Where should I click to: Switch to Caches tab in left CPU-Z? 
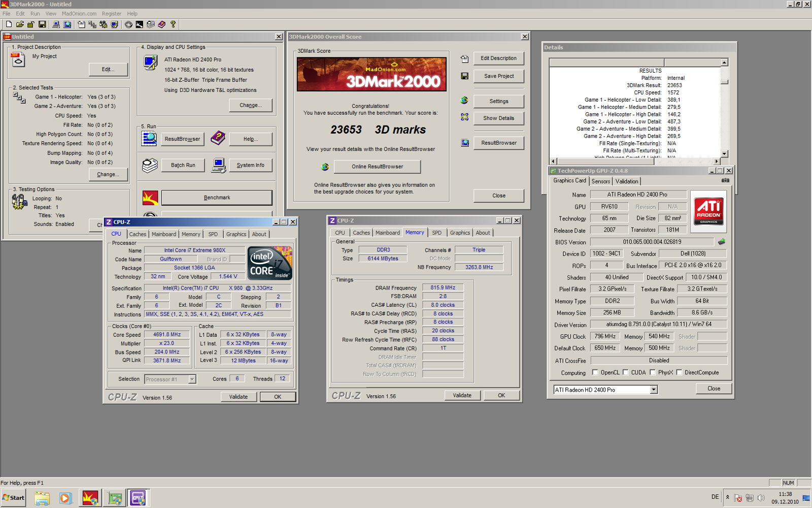138,234
